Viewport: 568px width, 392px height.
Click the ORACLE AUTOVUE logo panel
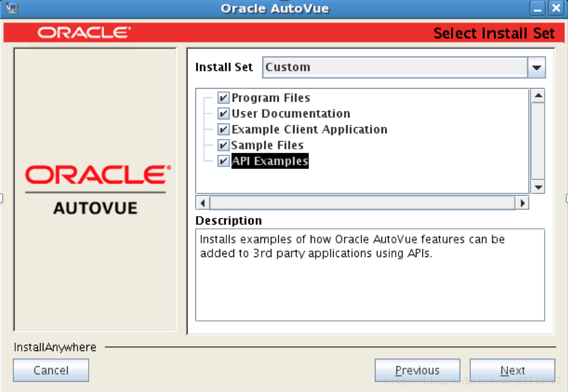click(95, 188)
